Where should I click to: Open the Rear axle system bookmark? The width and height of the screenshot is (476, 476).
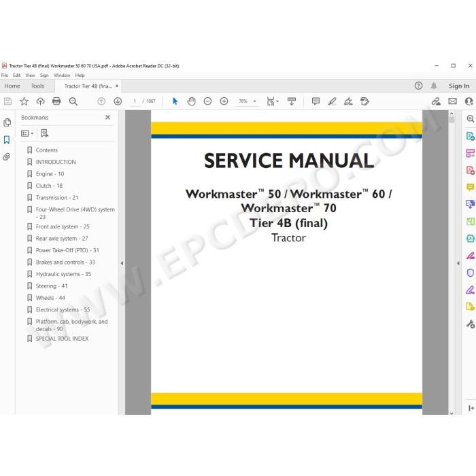(62, 238)
